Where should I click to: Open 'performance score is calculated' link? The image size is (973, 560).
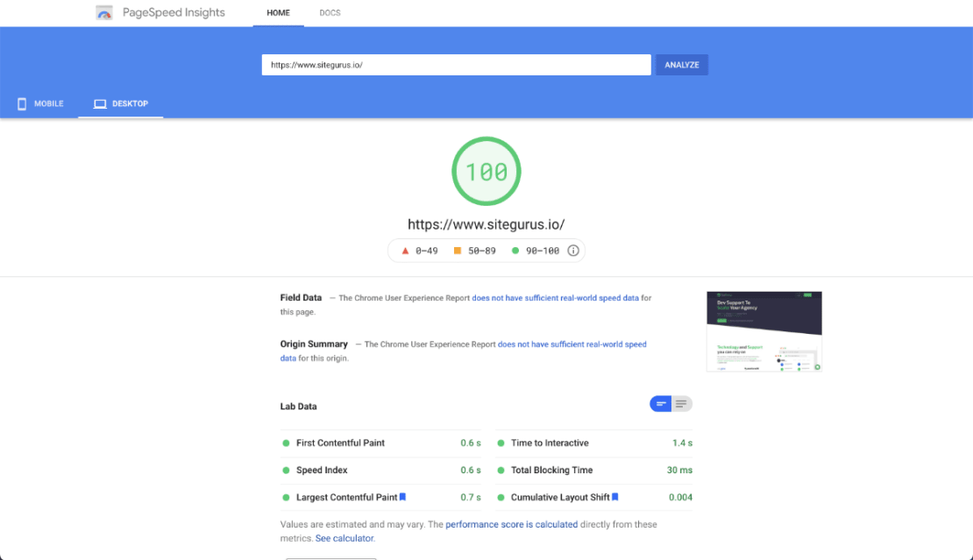pyautogui.click(x=511, y=524)
